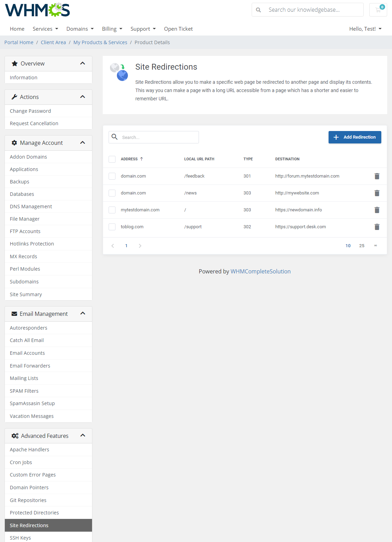392x542 pixels.
Task: Select the toblog.com row checkbox
Action: tap(112, 227)
